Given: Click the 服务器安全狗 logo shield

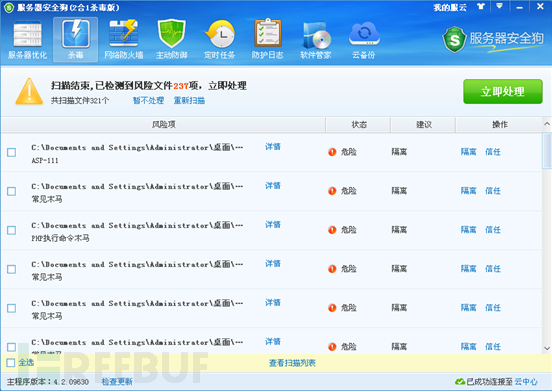Looking at the screenshot, I should 454,39.
